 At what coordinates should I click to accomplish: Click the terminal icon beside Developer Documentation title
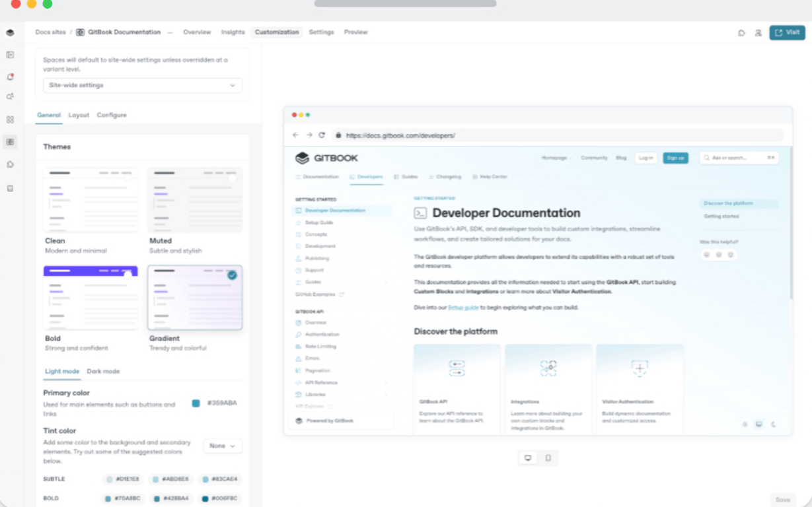(x=420, y=213)
